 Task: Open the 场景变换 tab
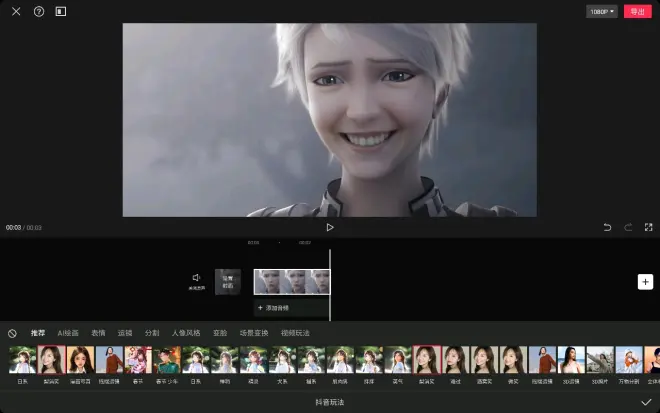254,333
